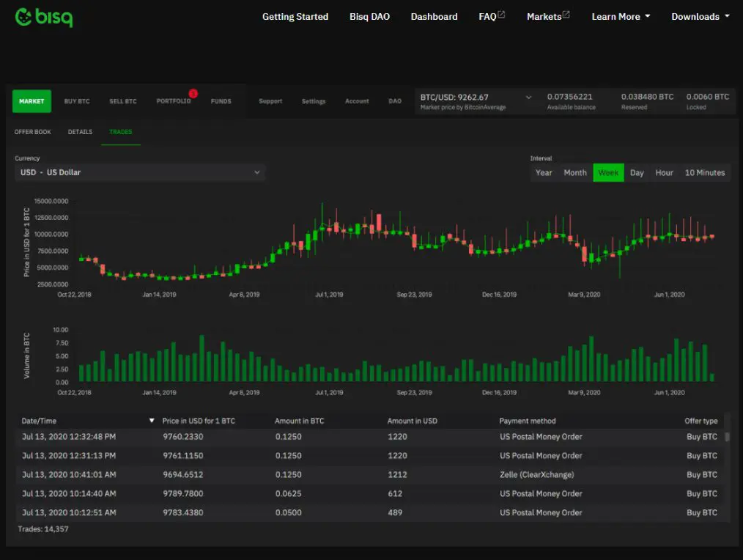The height and width of the screenshot is (560, 743).
Task: Expand the BTC/USD market price dropdown
Action: 528,97
